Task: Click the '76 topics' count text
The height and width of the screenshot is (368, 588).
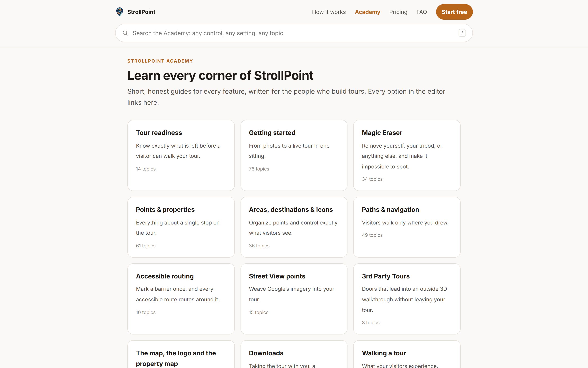Action: [x=259, y=169]
